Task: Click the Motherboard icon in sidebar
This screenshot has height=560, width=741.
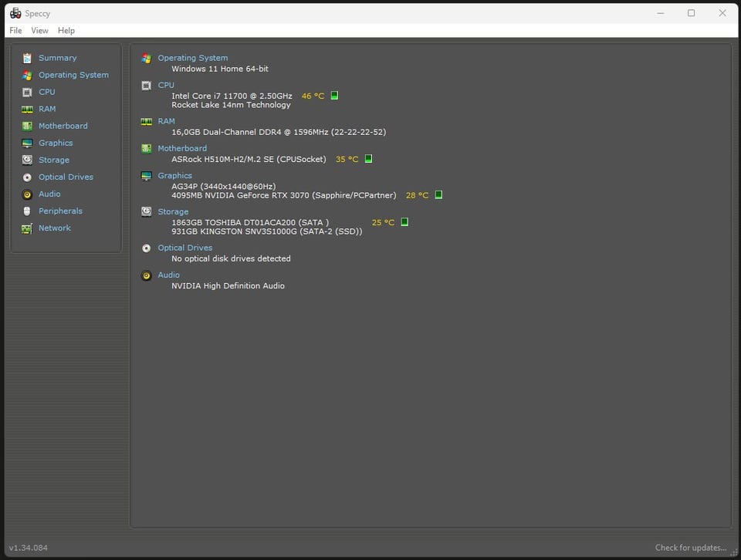Action: click(x=27, y=126)
